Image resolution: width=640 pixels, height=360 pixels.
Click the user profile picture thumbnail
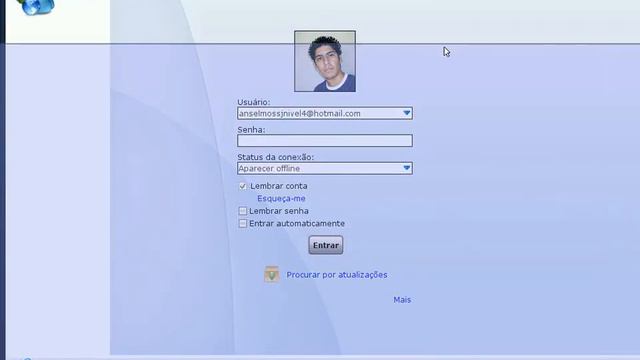(x=325, y=61)
